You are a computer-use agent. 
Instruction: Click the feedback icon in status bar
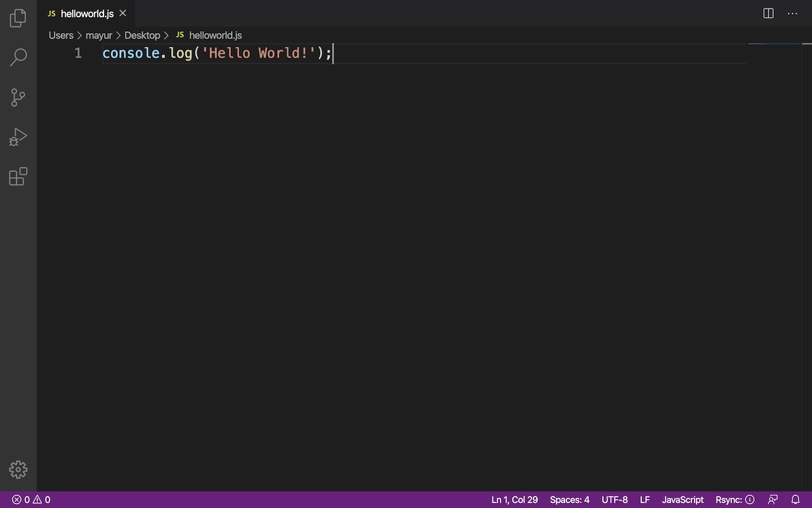pos(773,500)
